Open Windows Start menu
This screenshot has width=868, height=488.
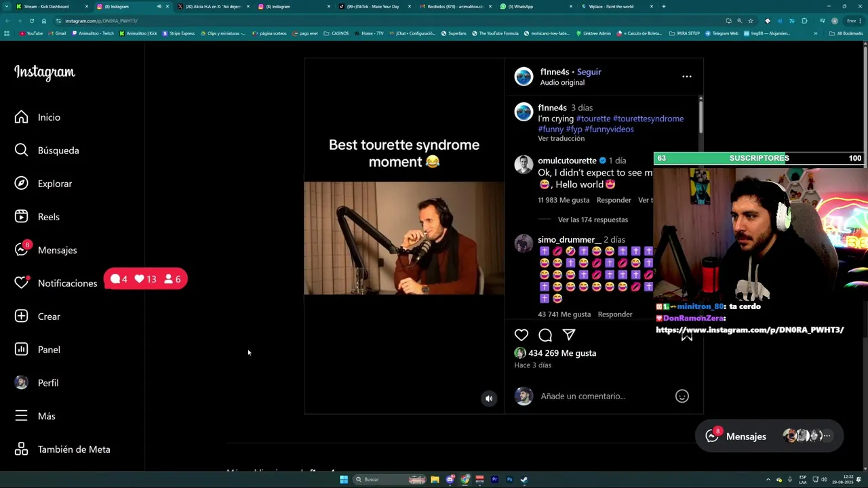(344, 480)
